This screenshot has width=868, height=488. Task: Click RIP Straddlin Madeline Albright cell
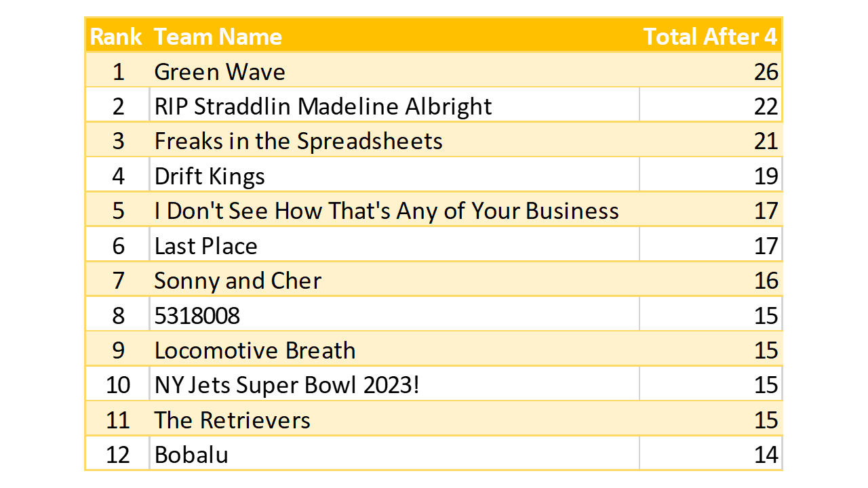[x=323, y=106]
